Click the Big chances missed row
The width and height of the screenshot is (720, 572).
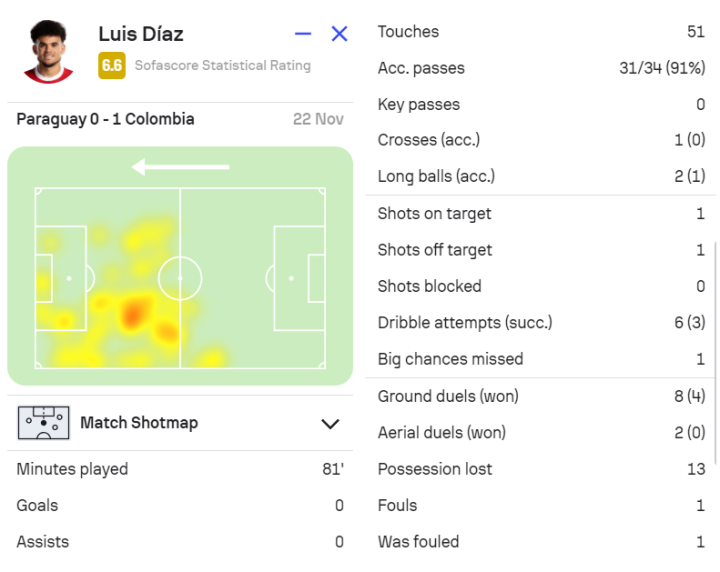pyautogui.click(x=540, y=359)
